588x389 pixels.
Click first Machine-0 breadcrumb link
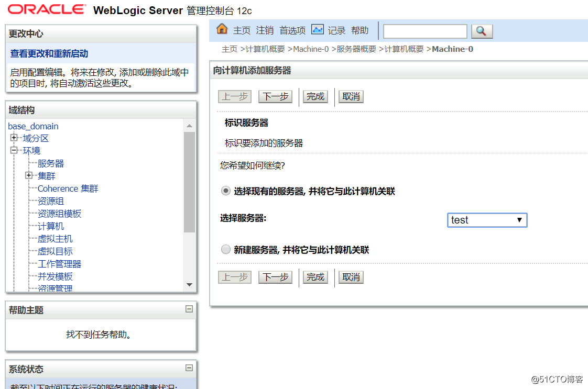311,49
